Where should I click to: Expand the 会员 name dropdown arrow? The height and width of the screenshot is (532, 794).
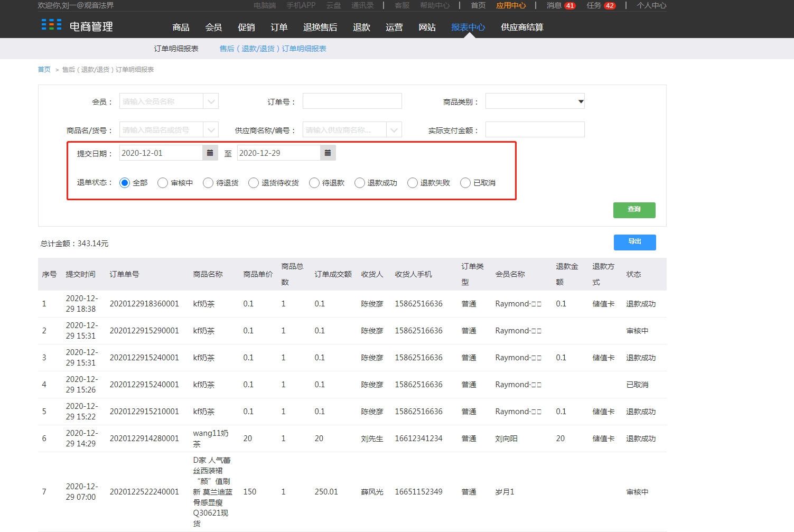[x=211, y=101]
